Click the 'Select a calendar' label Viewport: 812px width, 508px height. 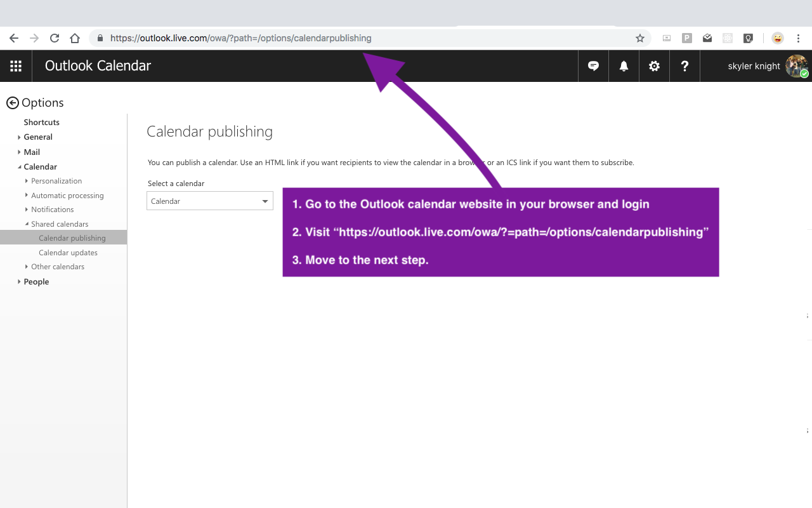(x=176, y=184)
